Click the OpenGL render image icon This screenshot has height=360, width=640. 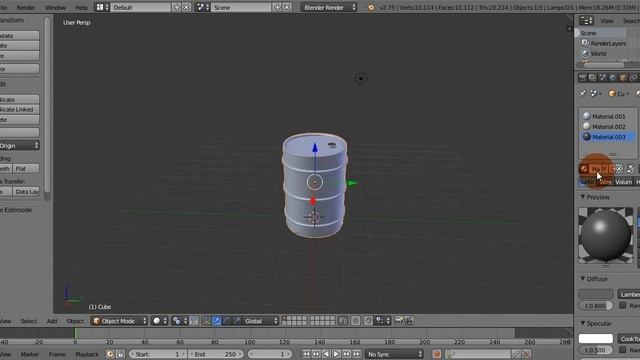398,321
